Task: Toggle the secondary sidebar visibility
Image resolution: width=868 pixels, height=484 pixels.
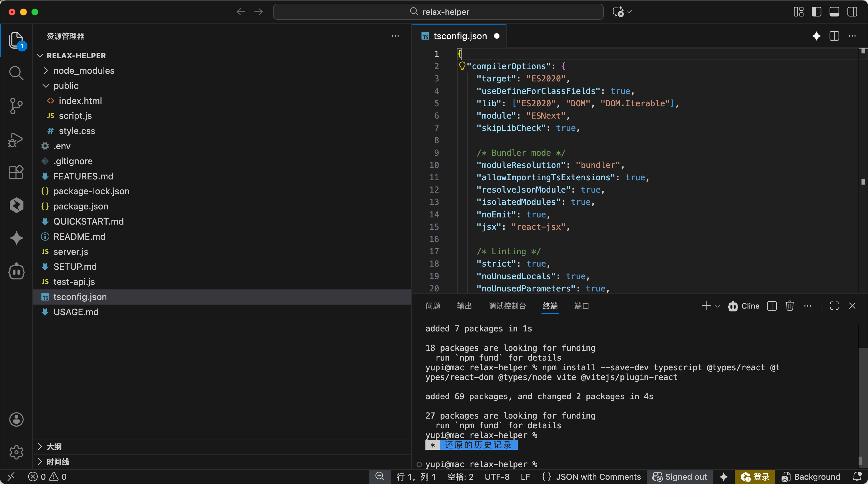Action: [x=852, y=12]
